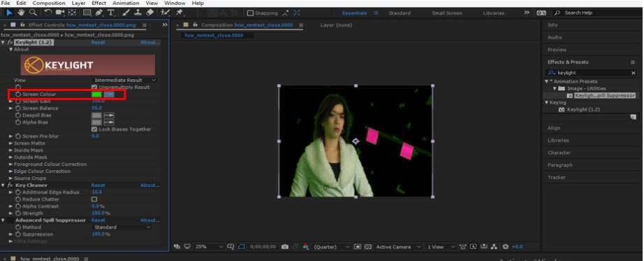Choose the Pen tool
This screenshot has height=261, width=644.
99,13
